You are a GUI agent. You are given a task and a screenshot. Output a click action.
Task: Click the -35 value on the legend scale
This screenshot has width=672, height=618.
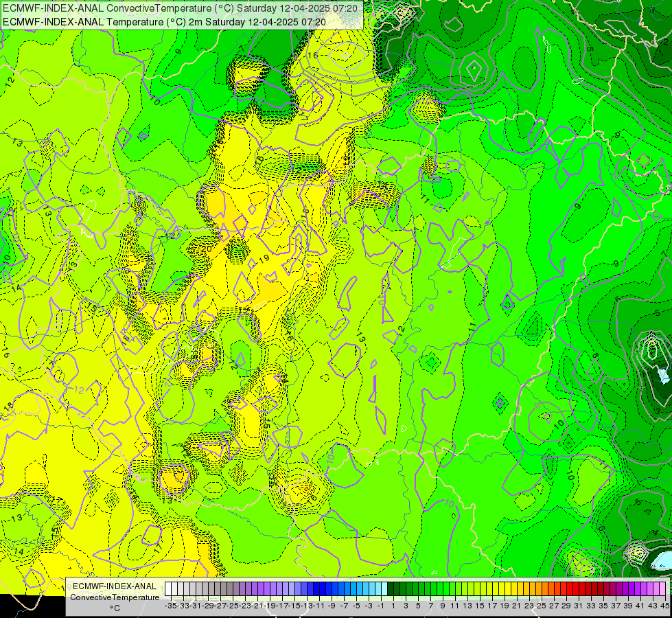click(x=171, y=606)
